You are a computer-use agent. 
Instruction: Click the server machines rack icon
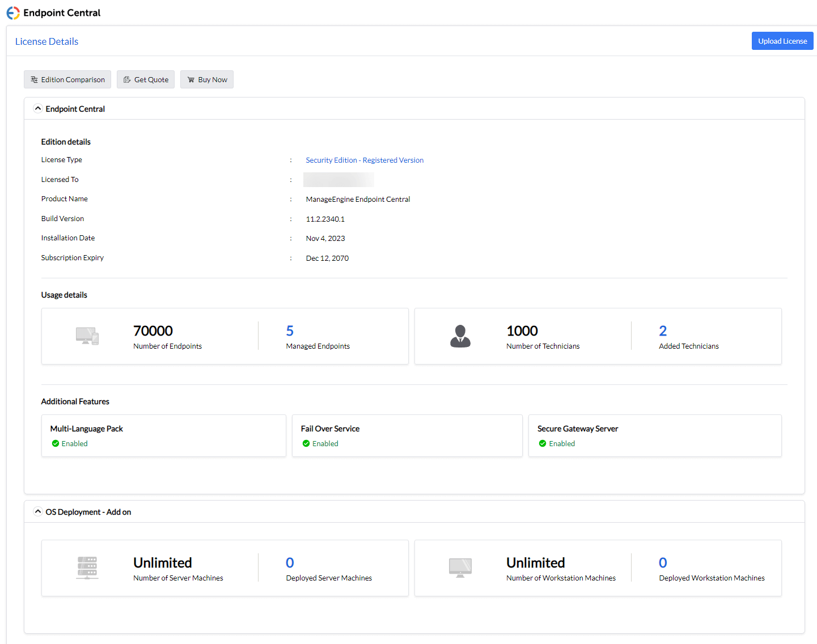pos(87,567)
